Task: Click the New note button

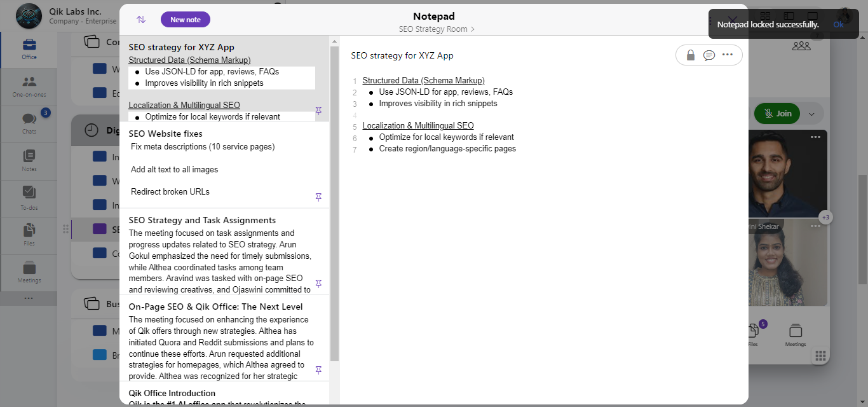Action: 186,20
